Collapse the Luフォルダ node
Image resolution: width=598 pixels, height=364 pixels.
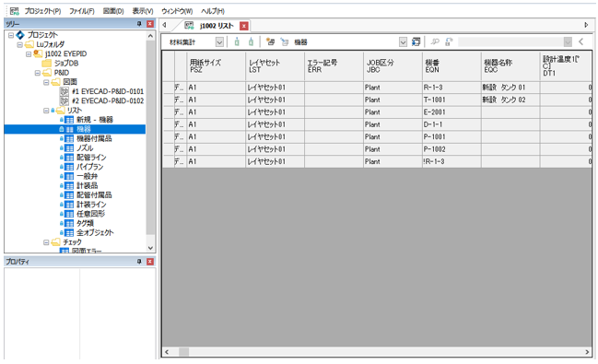(x=20, y=44)
